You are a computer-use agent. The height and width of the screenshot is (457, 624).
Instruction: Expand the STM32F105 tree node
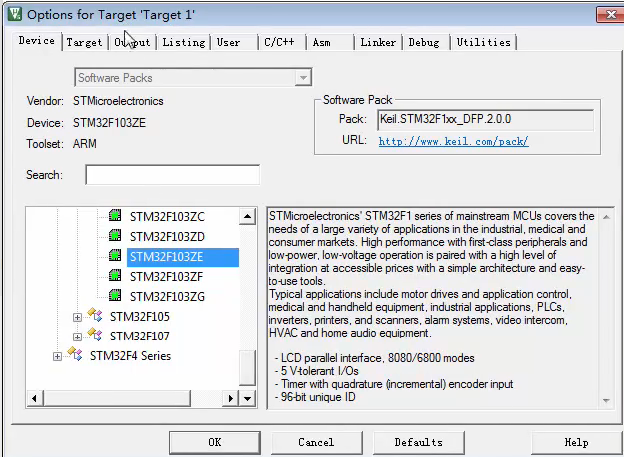(x=77, y=317)
